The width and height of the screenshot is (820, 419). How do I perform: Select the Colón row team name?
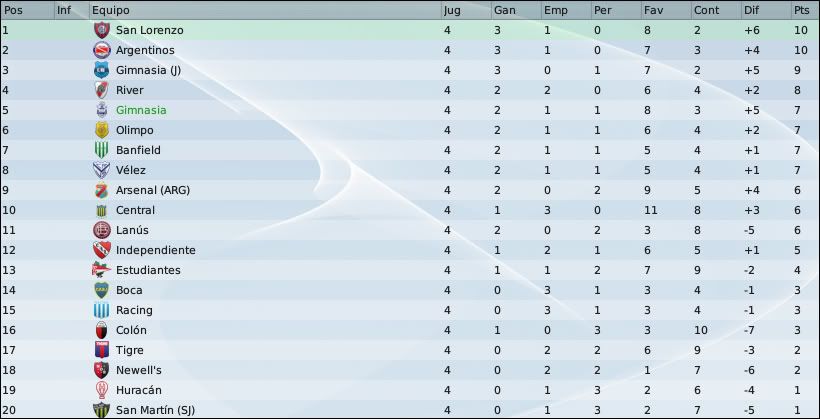(131, 330)
